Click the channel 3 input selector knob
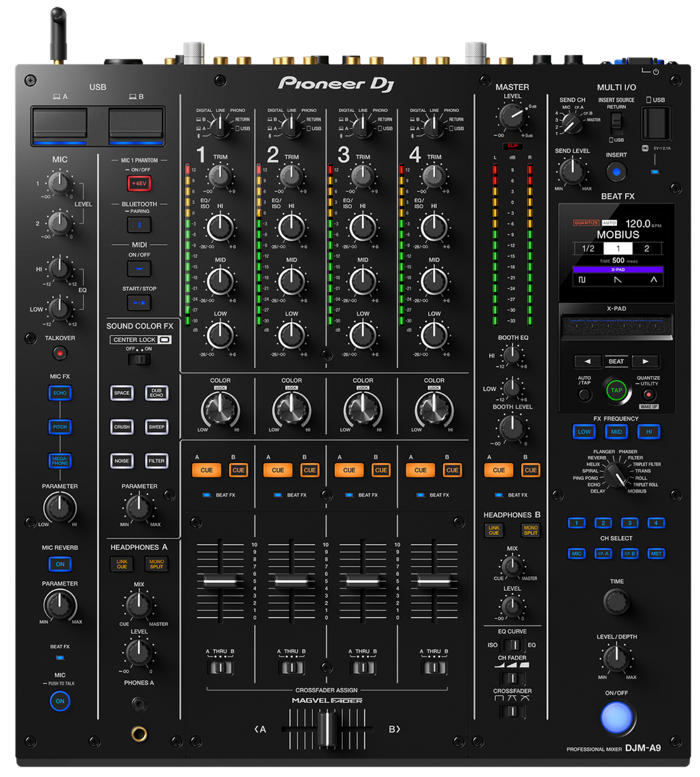Image resolution: width=700 pixels, height=777 pixels. (x=363, y=126)
